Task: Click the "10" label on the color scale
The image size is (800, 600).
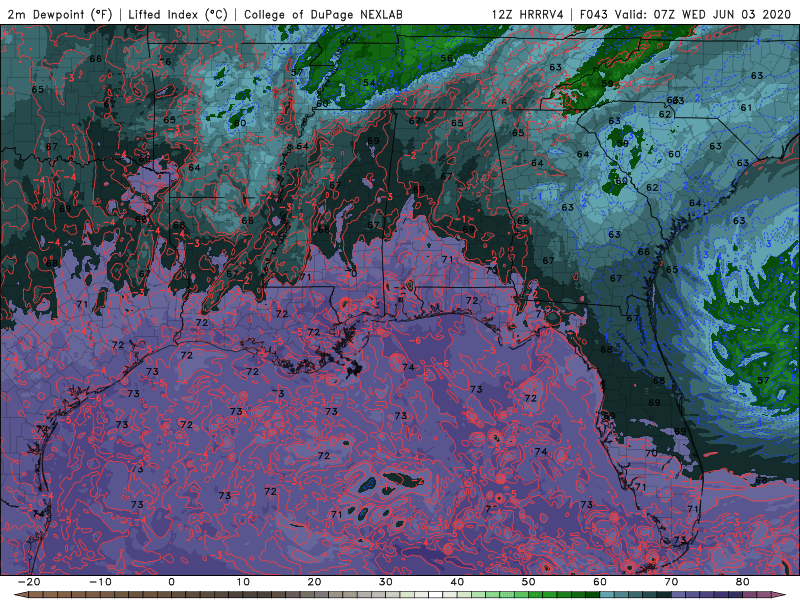Action: click(x=243, y=582)
